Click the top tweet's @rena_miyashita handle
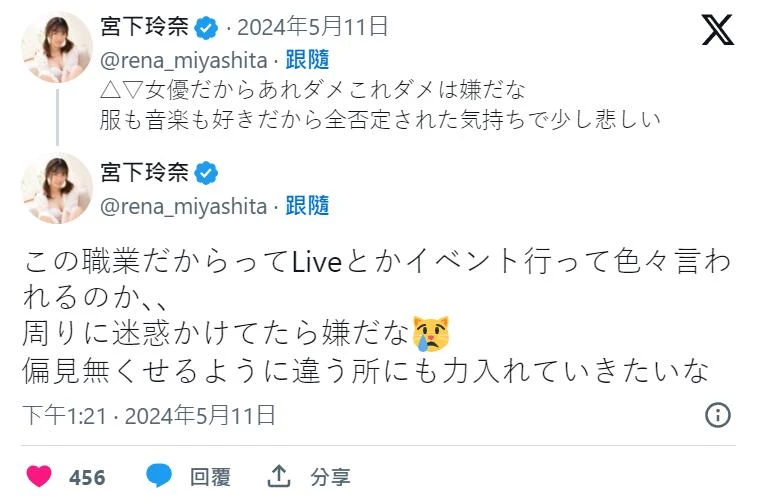 [183, 61]
